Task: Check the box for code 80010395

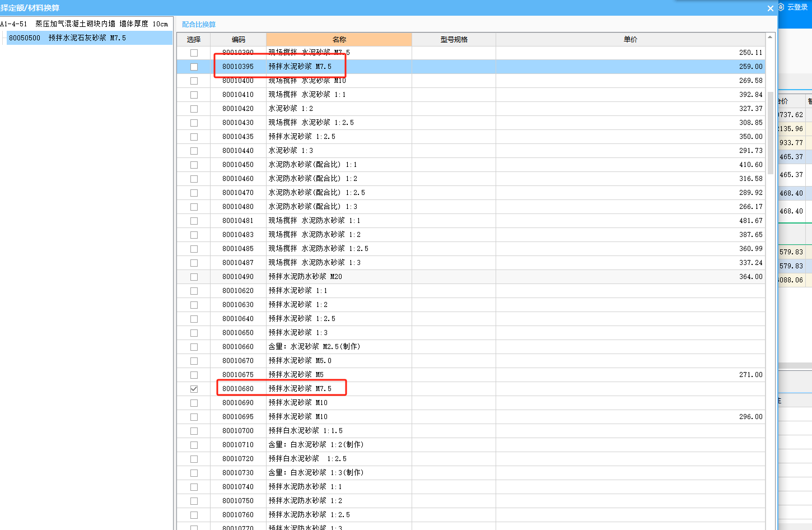Action: coord(194,67)
